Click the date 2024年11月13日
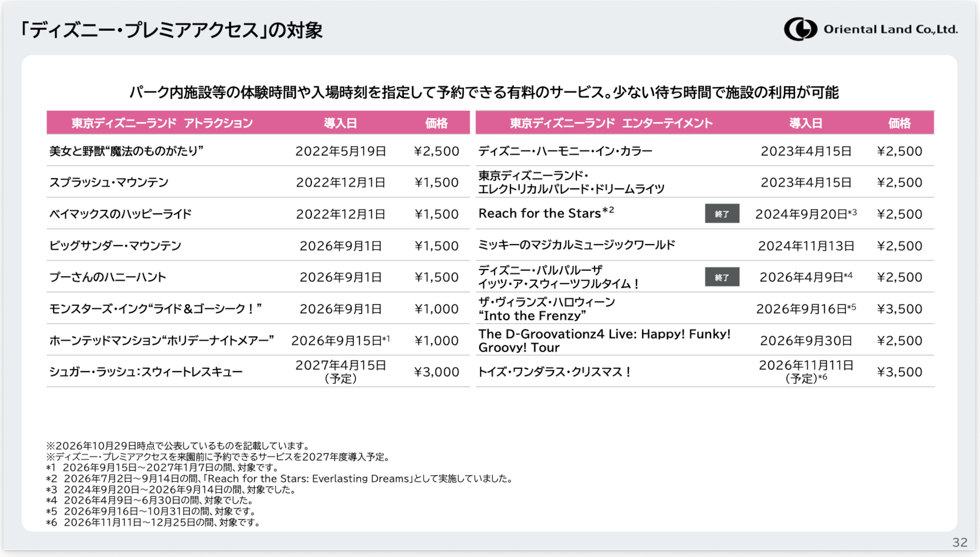Viewport: 980px width, 557px height. [806, 246]
